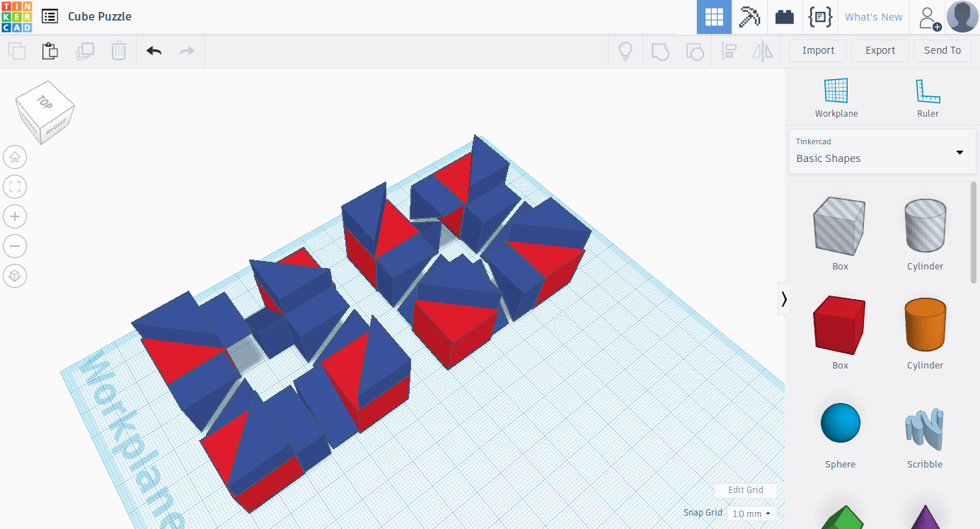Click the Cube Puzzle design title
Viewport: 980px width, 529px height.
tap(100, 16)
